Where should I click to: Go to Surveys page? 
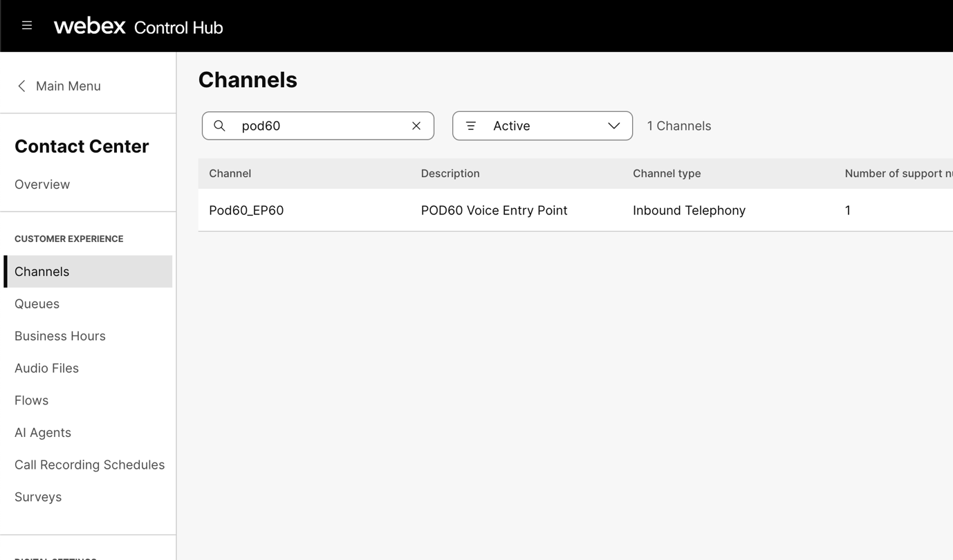point(38,497)
